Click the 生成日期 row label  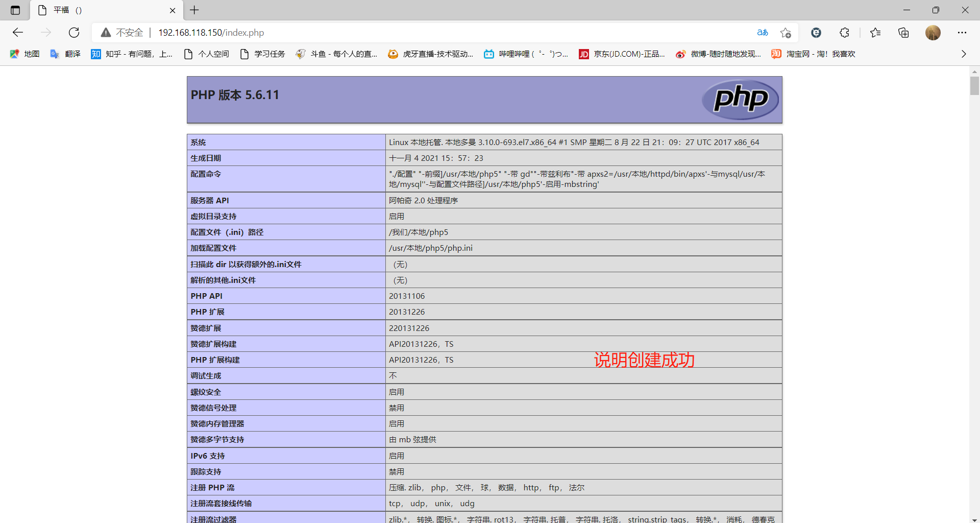pos(206,158)
